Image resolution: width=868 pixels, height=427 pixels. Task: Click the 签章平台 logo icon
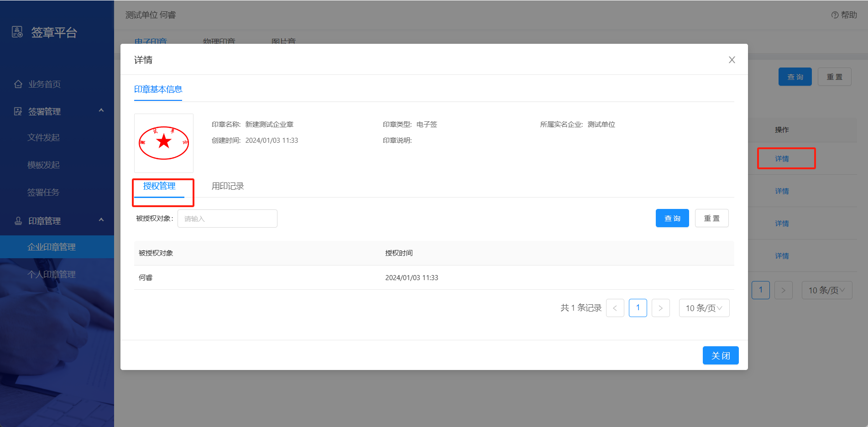coord(17,32)
